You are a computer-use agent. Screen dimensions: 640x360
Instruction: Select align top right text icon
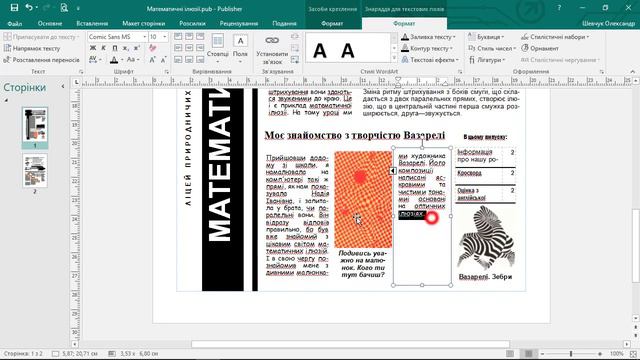click(x=200, y=37)
